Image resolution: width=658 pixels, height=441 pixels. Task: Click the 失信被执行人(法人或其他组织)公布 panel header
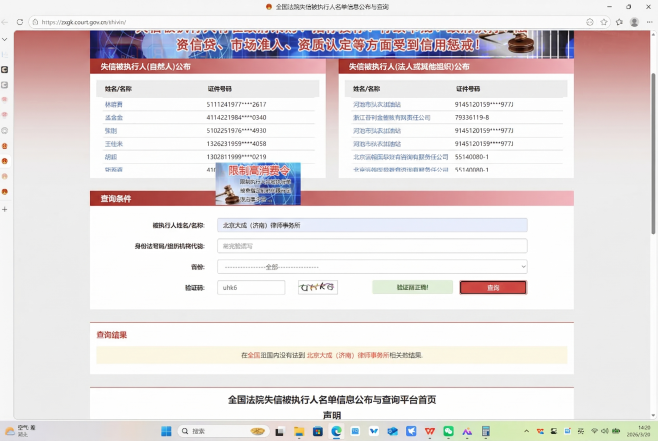(x=456, y=66)
